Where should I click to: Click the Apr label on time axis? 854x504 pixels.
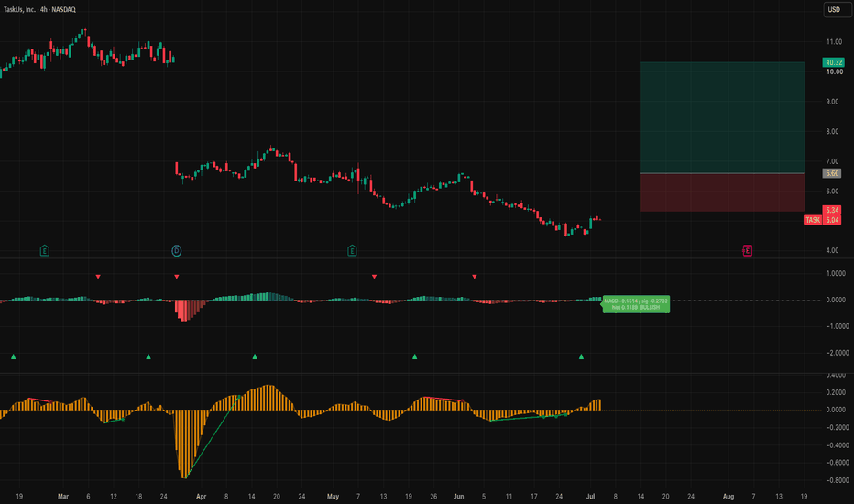pyautogui.click(x=201, y=497)
